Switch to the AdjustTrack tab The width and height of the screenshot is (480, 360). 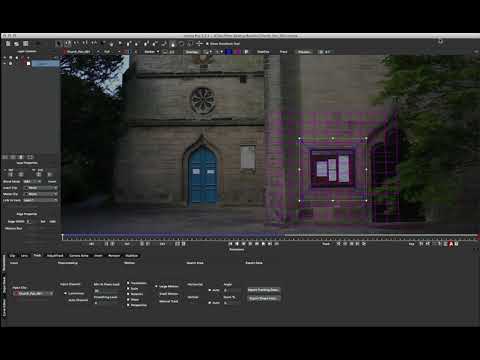coord(55,256)
